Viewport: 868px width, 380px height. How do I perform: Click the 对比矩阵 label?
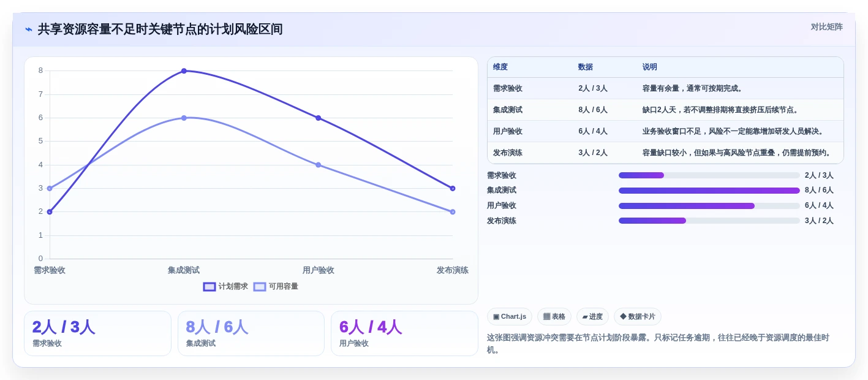click(826, 27)
